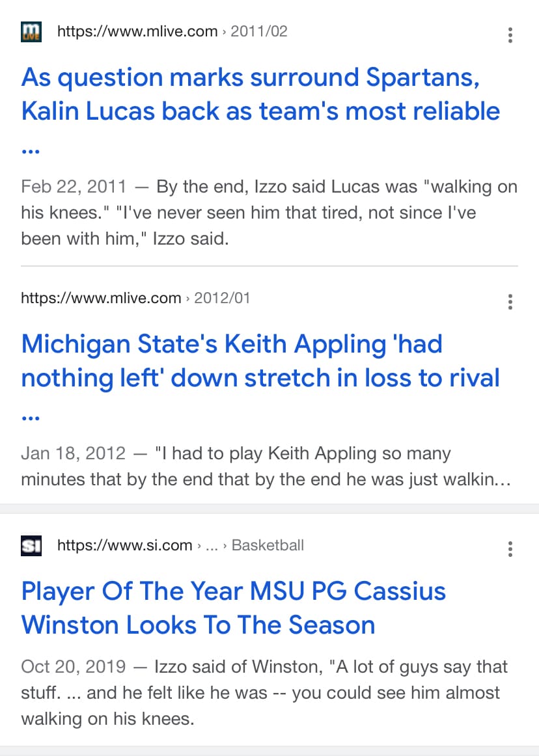Image resolution: width=539 pixels, height=756 pixels.
Task: Open the Keith Appling 'had nothing left' article
Action: coord(260,360)
